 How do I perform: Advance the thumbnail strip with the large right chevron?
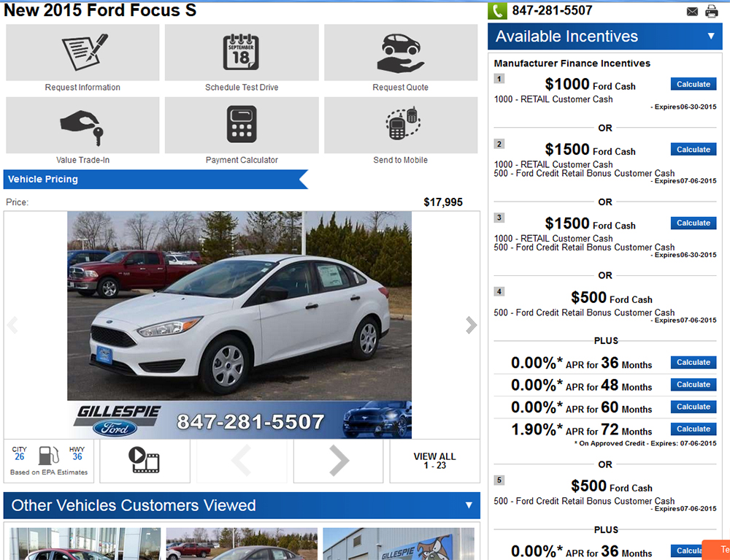(x=339, y=461)
